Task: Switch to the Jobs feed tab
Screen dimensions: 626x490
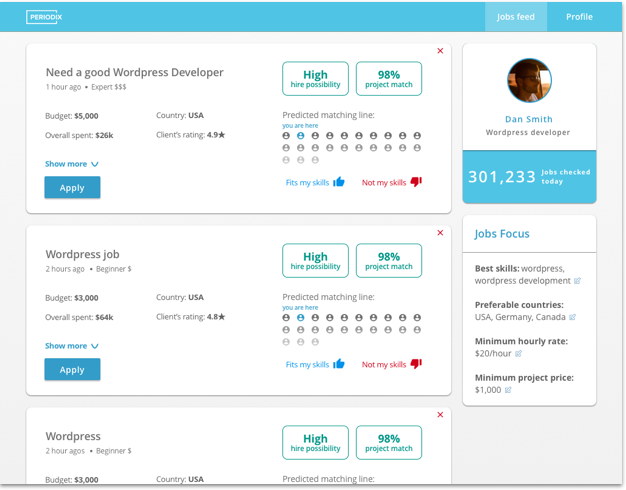Action: [x=515, y=17]
